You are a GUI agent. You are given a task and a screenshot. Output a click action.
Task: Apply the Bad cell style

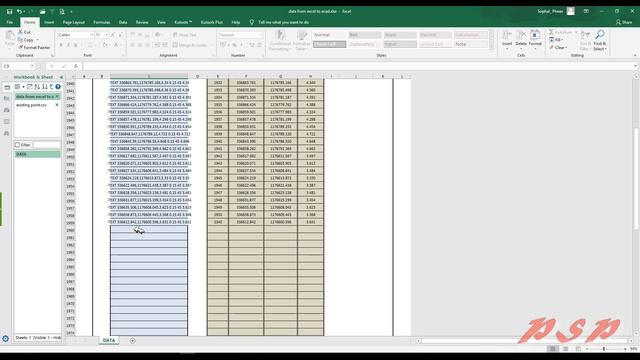(x=365, y=35)
